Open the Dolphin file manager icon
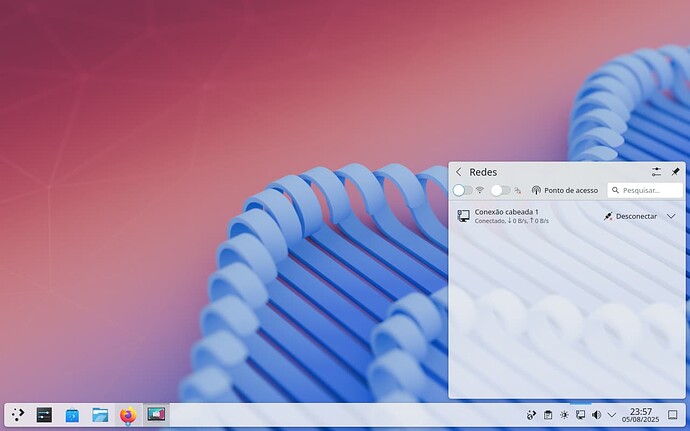 coord(100,414)
